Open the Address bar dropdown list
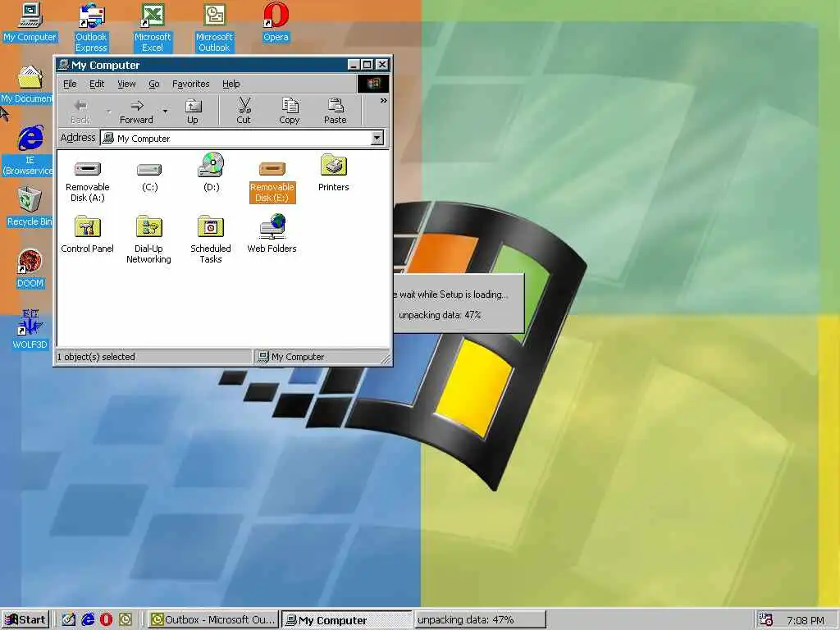The image size is (840, 630). 377,138
